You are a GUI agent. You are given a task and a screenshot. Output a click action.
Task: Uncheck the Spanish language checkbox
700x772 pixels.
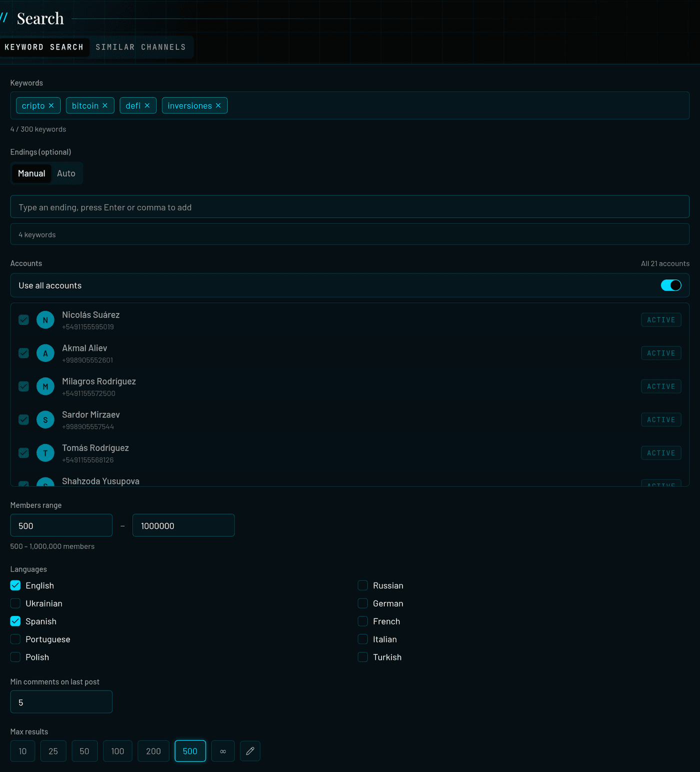click(x=15, y=621)
